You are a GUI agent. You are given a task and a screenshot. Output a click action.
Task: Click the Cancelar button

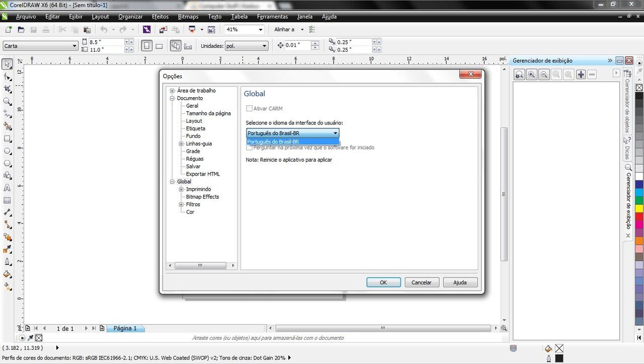click(422, 282)
